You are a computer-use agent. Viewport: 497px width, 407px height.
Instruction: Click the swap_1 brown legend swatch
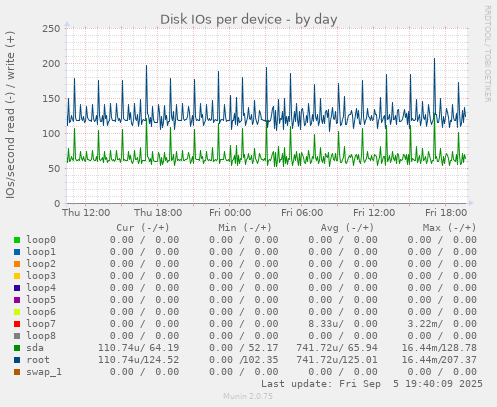coord(17,372)
